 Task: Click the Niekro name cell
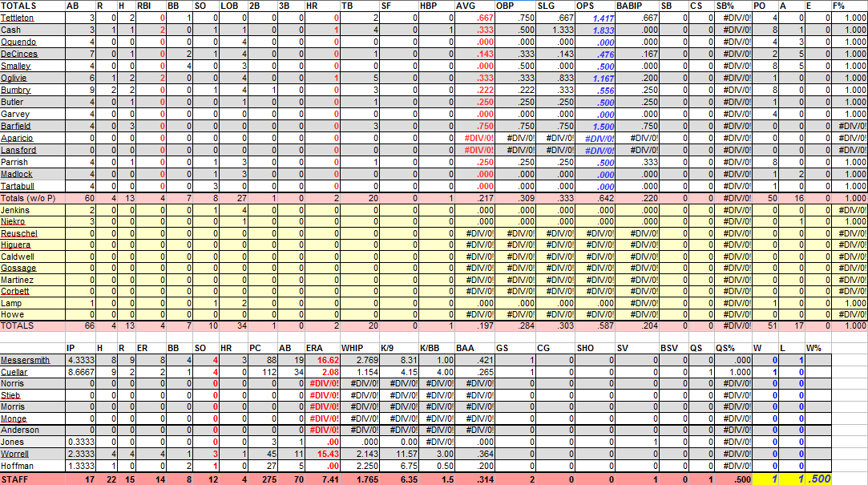point(33,221)
